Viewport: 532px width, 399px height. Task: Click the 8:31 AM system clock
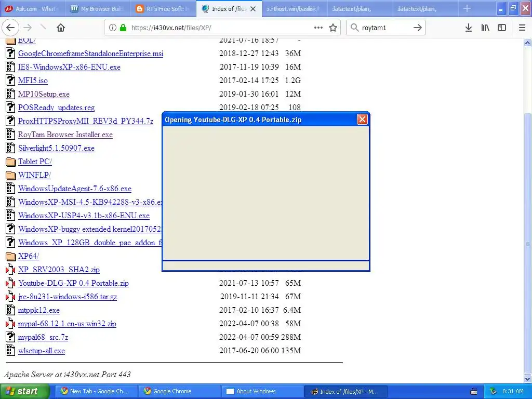click(x=513, y=391)
